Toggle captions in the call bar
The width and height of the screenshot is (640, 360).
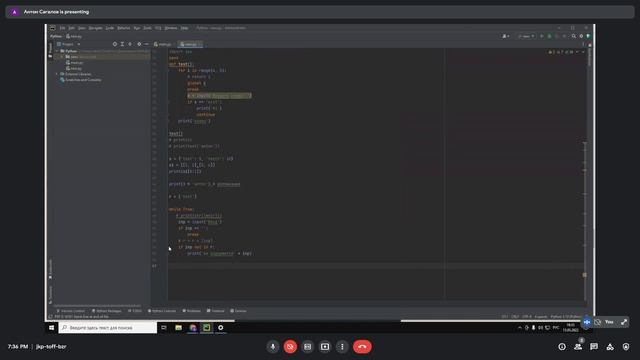click(308, 347)
